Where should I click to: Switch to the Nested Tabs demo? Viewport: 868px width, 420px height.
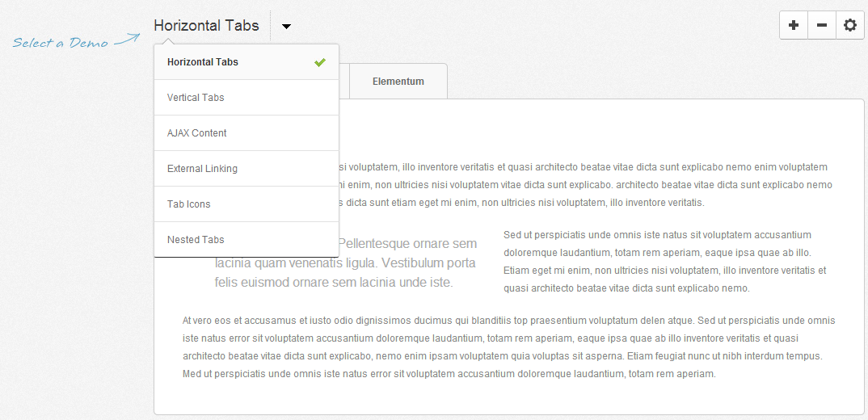pos(196,240)
